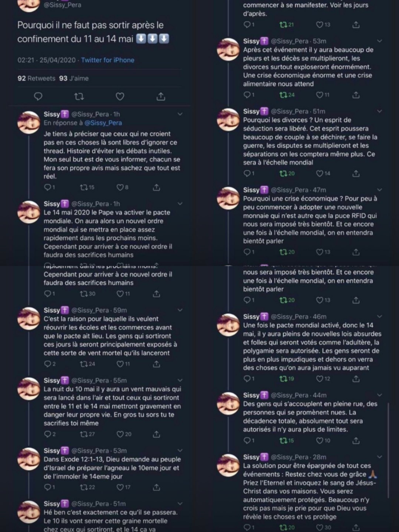
Task: Open the dropdown arrow on the 28m tweet
Action: 380,457
